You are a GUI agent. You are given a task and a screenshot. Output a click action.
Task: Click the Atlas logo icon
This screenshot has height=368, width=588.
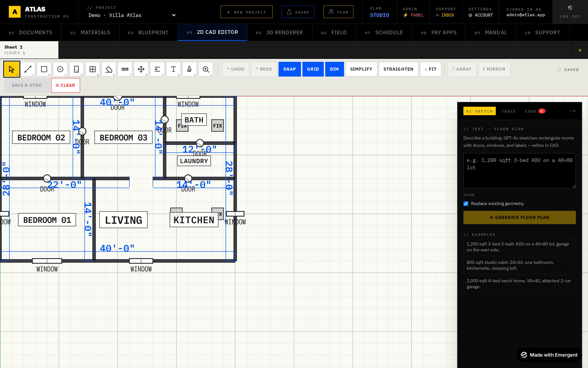click(15, 12)
